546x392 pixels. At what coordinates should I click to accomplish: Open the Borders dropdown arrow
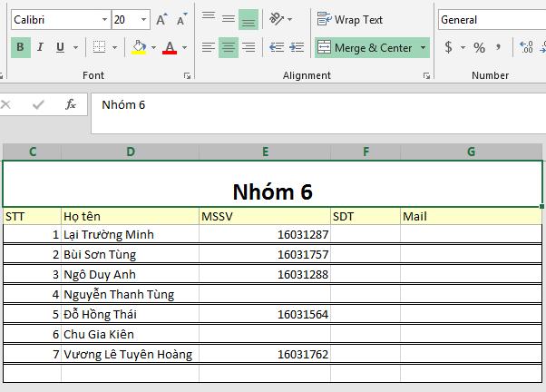coord(114,47)
